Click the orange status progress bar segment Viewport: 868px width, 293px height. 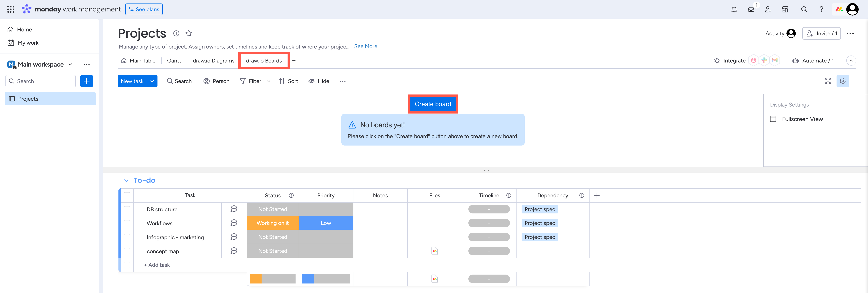click(256, 279)
